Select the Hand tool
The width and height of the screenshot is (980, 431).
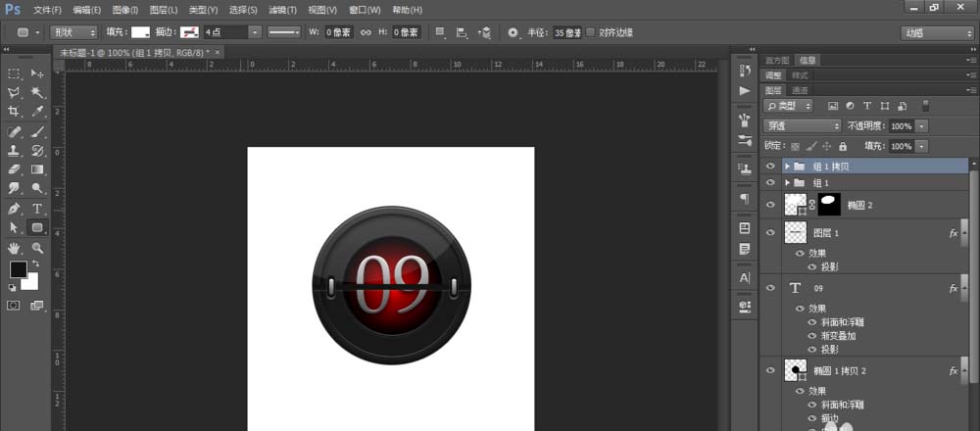point(14,248)
